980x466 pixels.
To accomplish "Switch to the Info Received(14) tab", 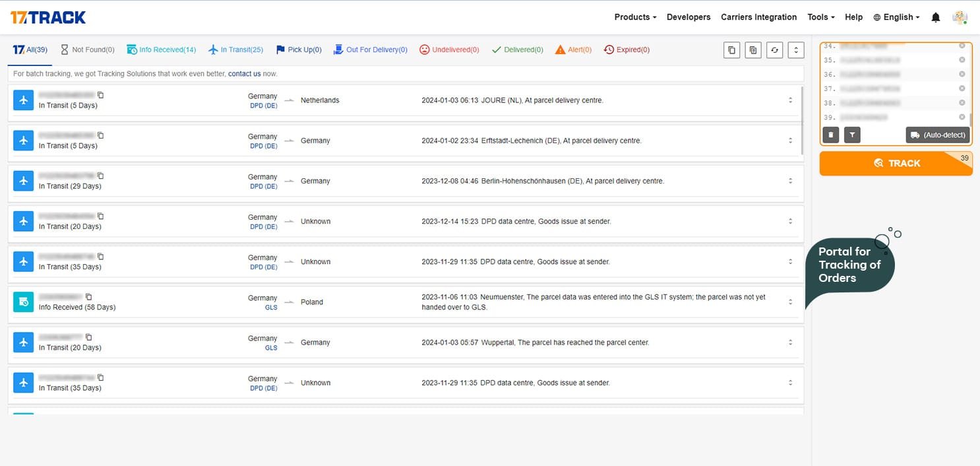I will point(161,50).
